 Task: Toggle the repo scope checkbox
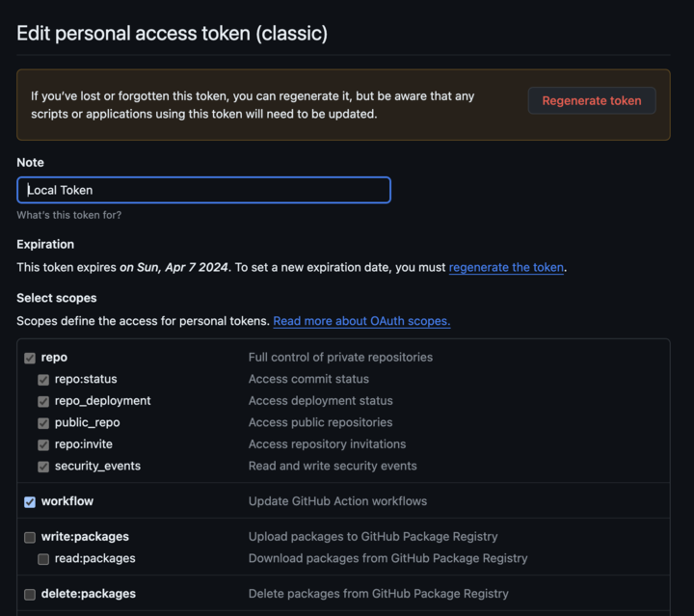30,358
